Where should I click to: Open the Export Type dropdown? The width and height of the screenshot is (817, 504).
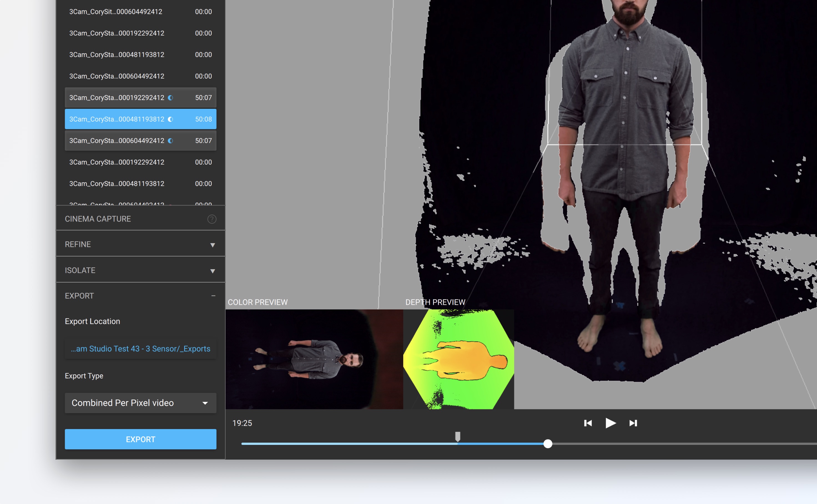click(x=140, y=403)
